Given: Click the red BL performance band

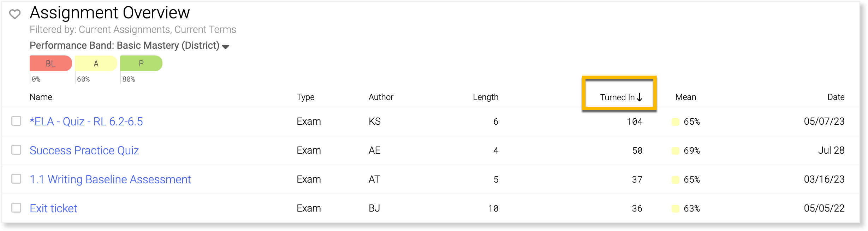Looking at the screenshot, I should 50,64.
